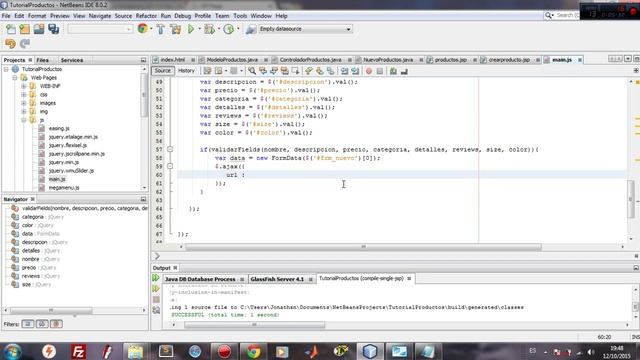Image resolution: width=640 pixels, height=360 pixels.
Task: Collapse the js folder
Action: [x=24, y=120]
